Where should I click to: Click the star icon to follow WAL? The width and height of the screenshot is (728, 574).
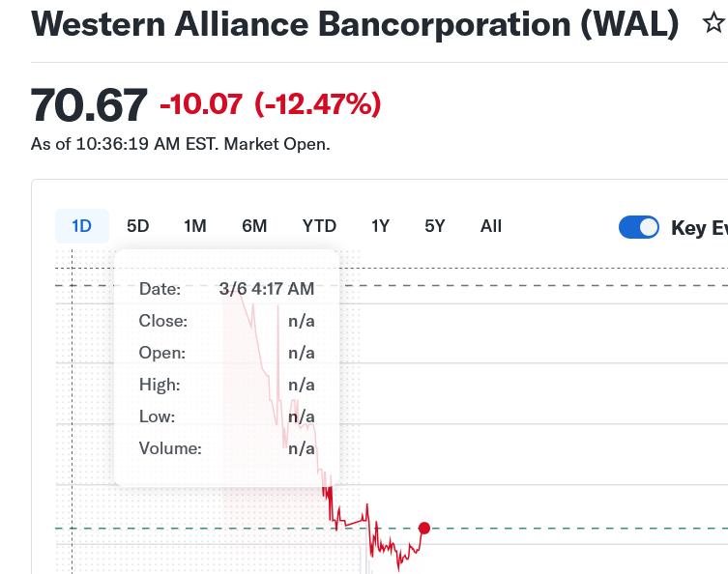click(x=713, y=23)
